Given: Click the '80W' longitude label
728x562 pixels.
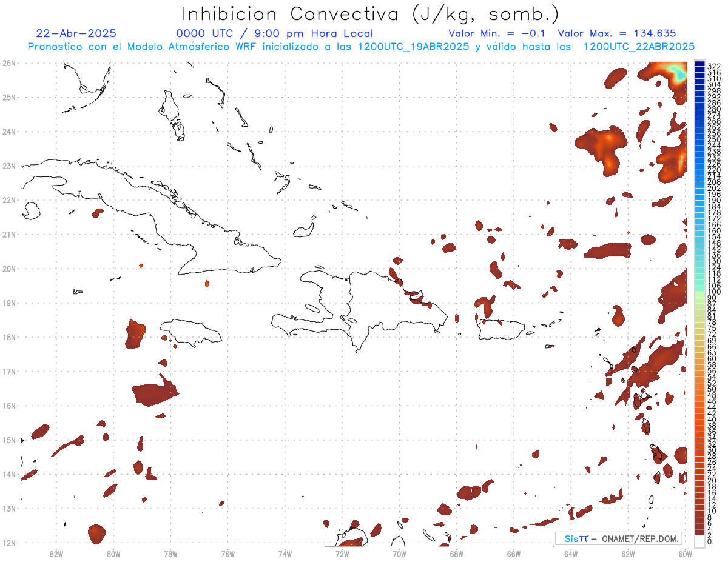Looking at the screenshot, I should tap(113, 554).
